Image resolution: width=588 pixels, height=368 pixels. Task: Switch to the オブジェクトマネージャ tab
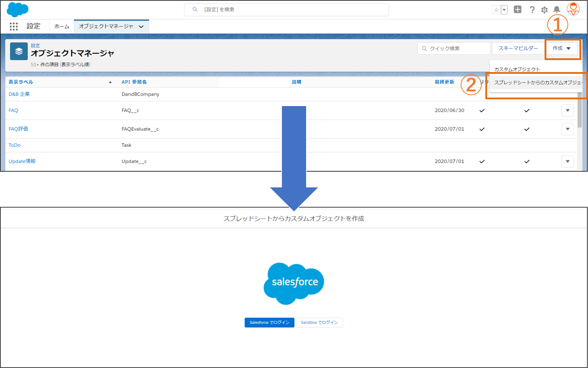tap(106, 26)
